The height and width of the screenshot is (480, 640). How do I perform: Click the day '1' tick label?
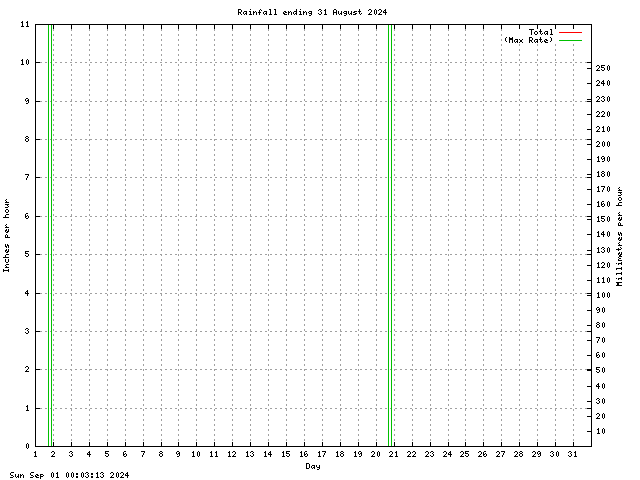pos(35,454)
